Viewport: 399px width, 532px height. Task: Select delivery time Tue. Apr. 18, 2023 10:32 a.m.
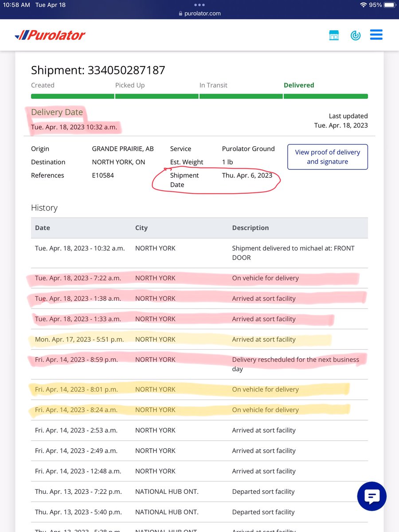tap(74, 127)
